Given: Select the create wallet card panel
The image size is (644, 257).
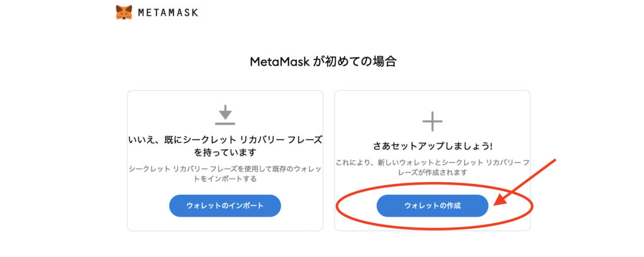Looking at the screenshot, I should pyautogui.click(x=433, y=161).
